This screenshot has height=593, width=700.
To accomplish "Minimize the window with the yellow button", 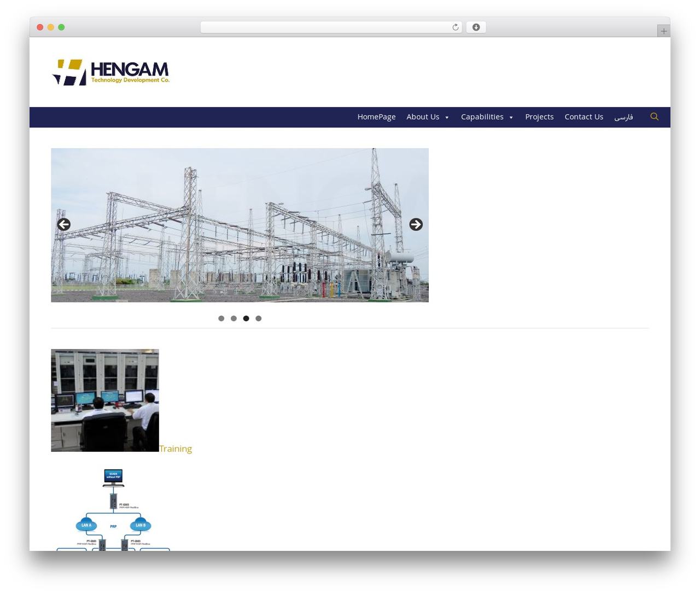I will point(50,27).
